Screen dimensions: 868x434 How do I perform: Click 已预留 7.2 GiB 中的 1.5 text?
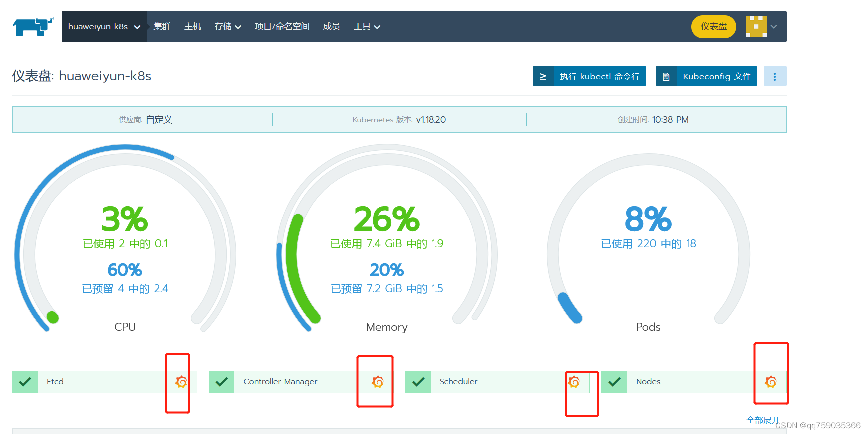[x=387, y=289]
